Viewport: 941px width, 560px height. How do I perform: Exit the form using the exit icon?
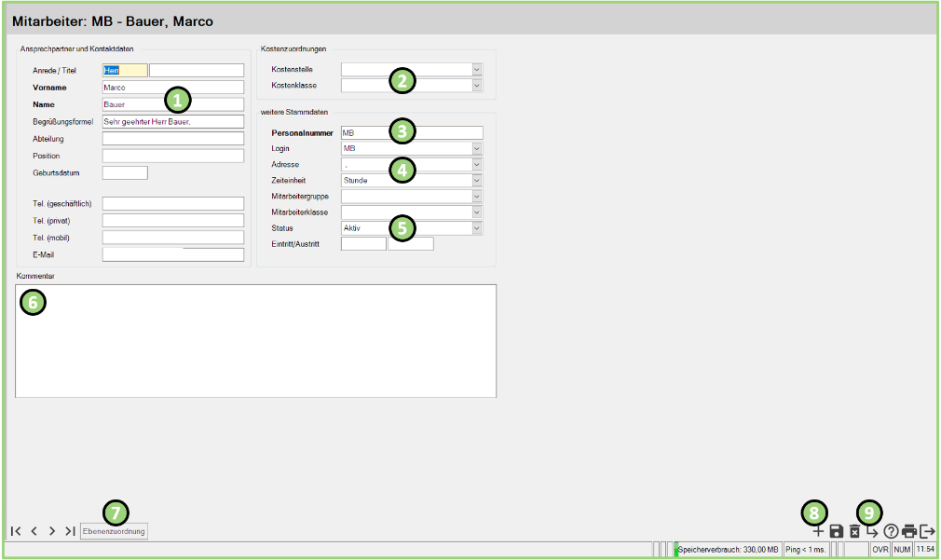pyautogui.click(x=927, y=531)
